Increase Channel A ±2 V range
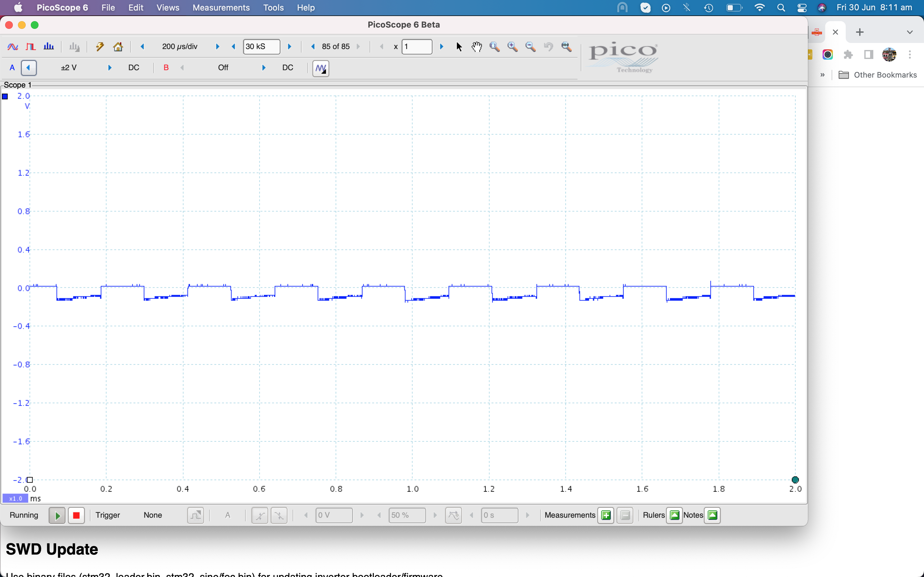The image size is (924, 577). tap(110, 68)
